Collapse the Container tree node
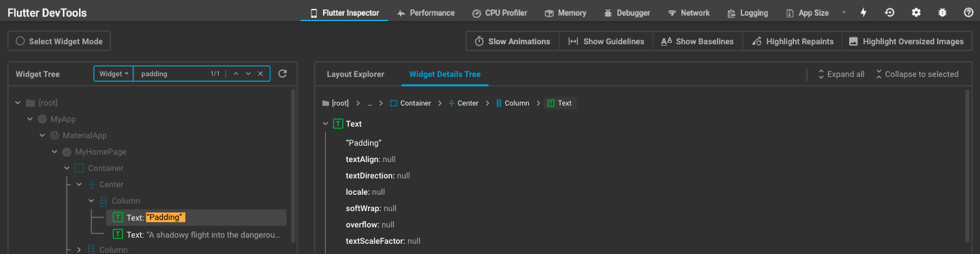 click(67, 168)
